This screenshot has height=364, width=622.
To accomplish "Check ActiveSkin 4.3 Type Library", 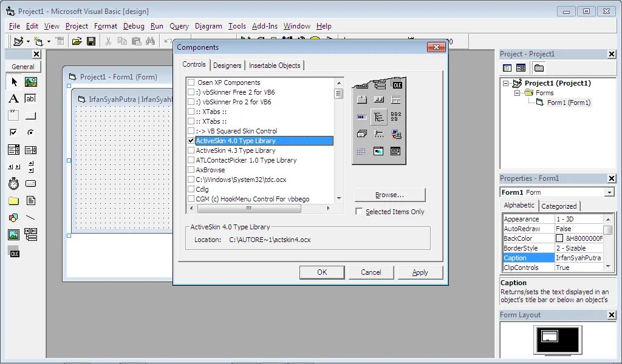I will (x=191, y=150).
